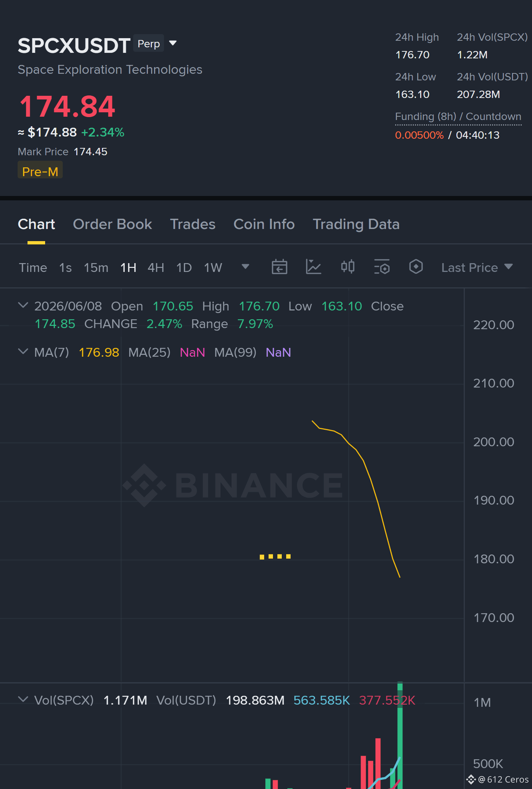
Task: Open the SPCXUSDT Perp pair selector arrow
Action: (x=173, y=43)
